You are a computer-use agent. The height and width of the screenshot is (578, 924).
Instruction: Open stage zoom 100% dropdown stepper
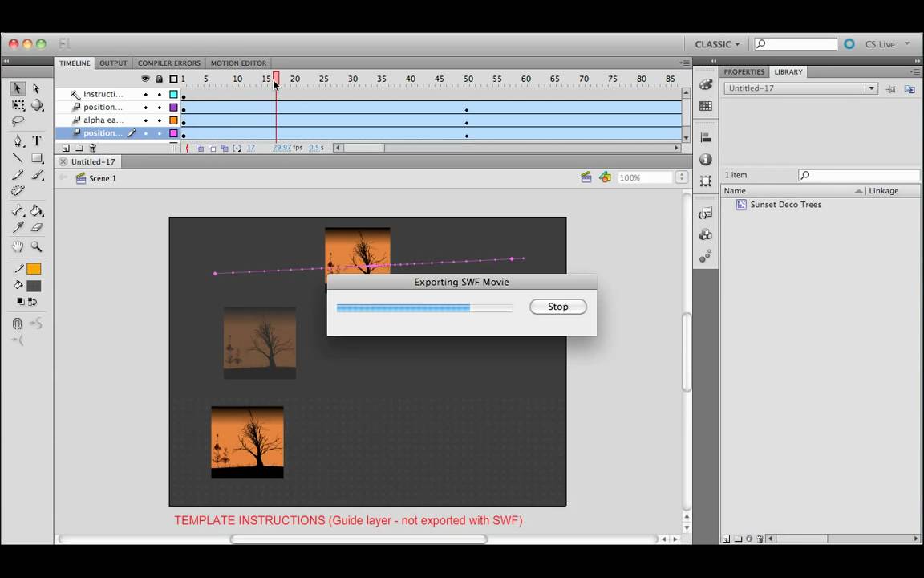pyautogui.click(x=682, y=177)
